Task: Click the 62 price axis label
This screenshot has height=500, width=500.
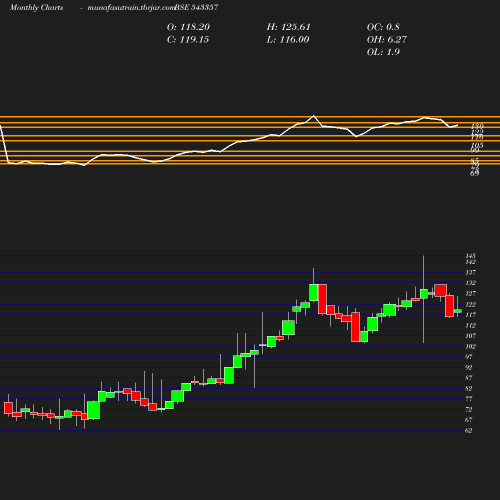Action: click(469, 430)
